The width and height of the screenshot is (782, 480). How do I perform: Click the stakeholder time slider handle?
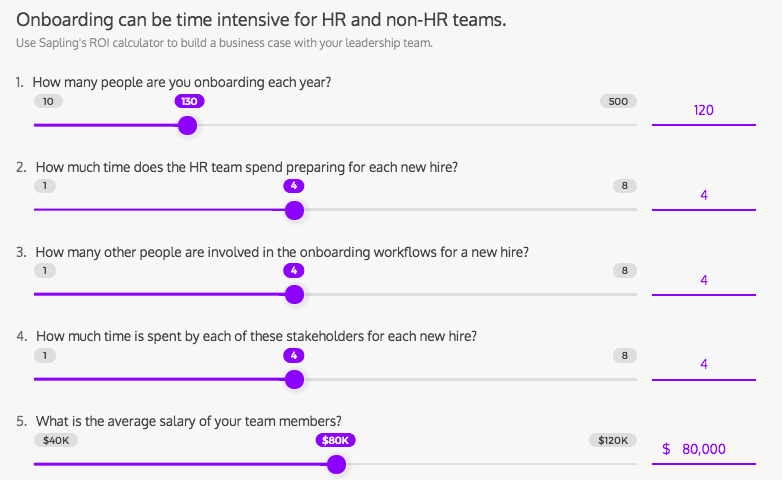pos(294,379)
